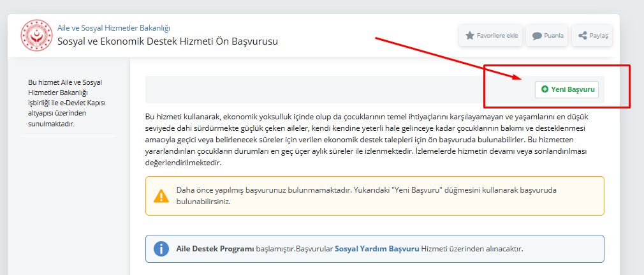Open the Aile ve Sosyal Hizmetler Bakanlığı link
644x275 pixels.
pyautogui.click(x=113, y=28)
